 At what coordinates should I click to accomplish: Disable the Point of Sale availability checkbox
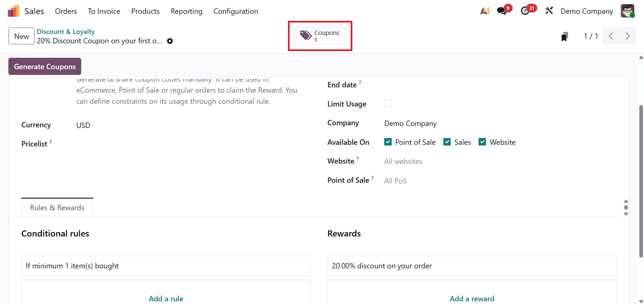coord(388,142)
